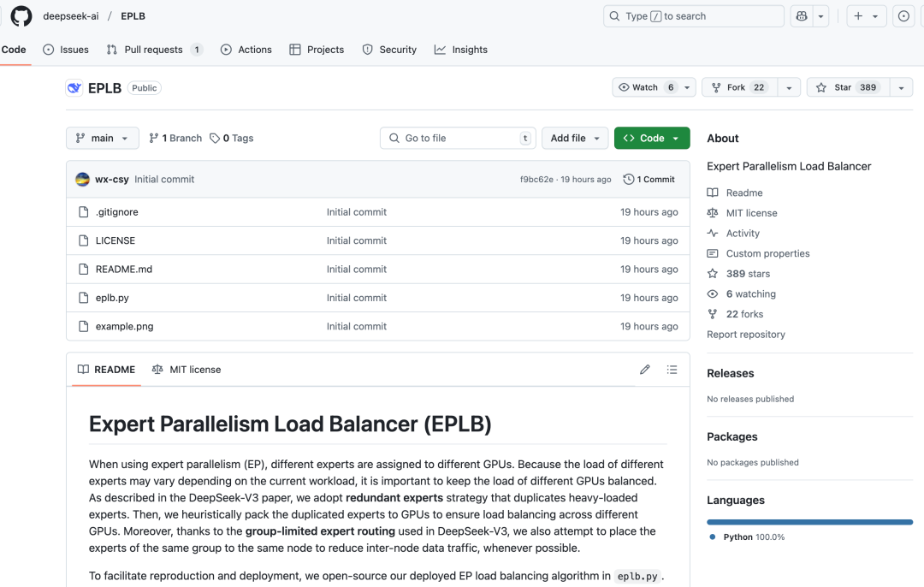View the 389 stars link
The image size is (924, 587).
click(x=738, y=274)
